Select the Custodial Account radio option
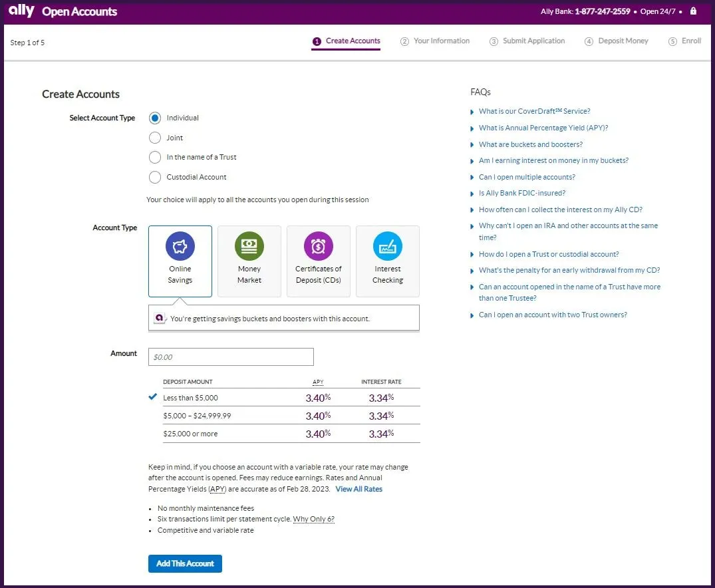 coord(155,177)
